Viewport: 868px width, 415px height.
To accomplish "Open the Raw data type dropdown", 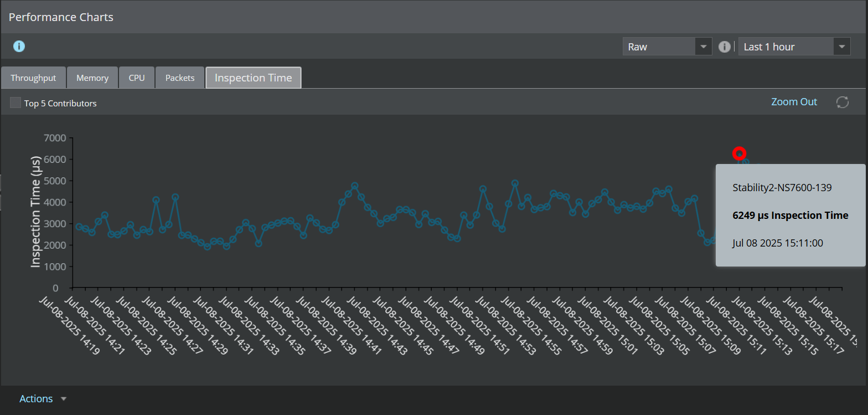I will pyautogui.click(x=667, y=47).
